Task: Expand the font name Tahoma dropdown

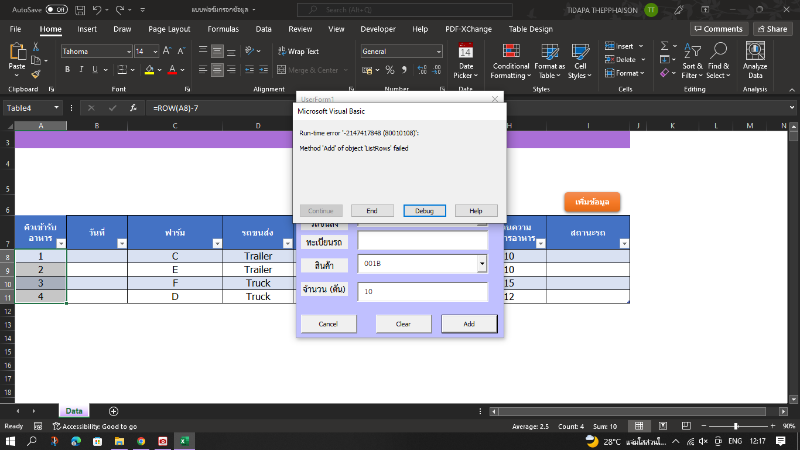Action: [127, 51]
